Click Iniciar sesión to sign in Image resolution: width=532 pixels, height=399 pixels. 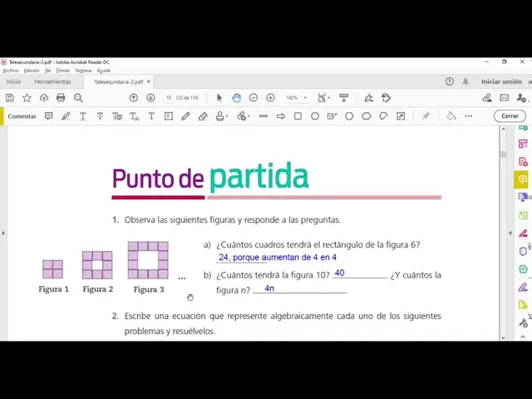(x=501, y=81)
